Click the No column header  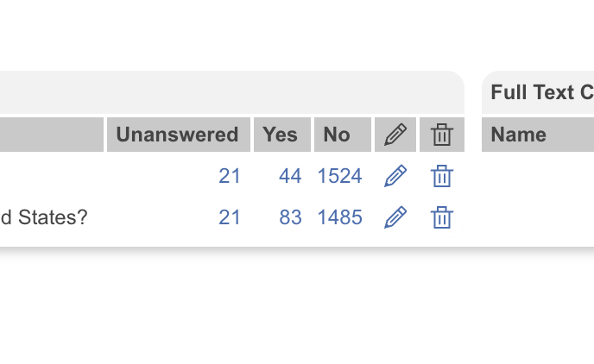point(337,135)
